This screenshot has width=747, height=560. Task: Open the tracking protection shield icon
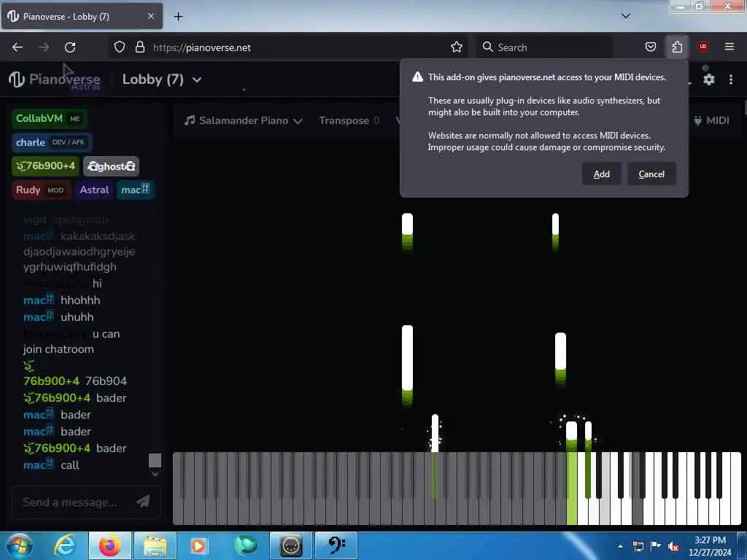[x=120, y=47]
